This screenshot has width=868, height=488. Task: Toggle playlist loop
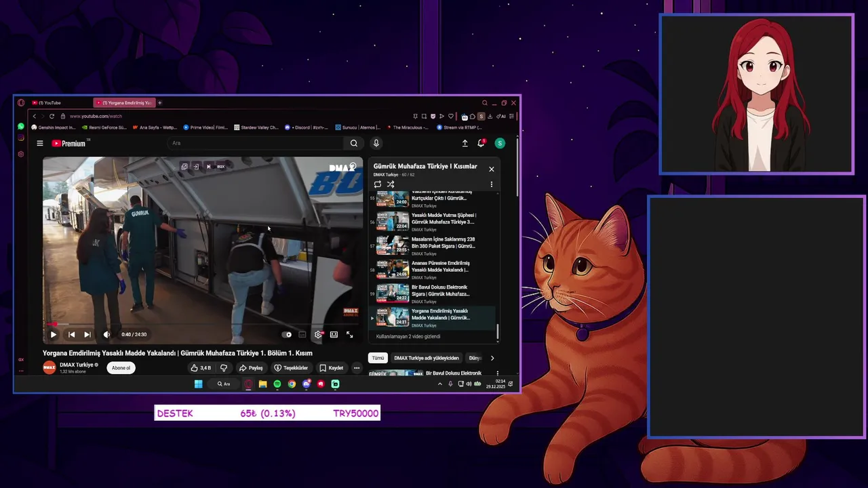click(378, 184)
